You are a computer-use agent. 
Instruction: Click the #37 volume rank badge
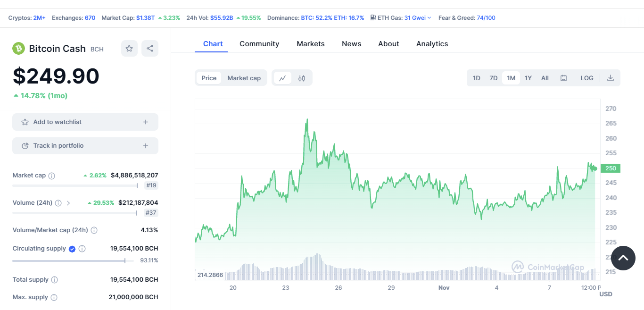[x=151, y=213]
